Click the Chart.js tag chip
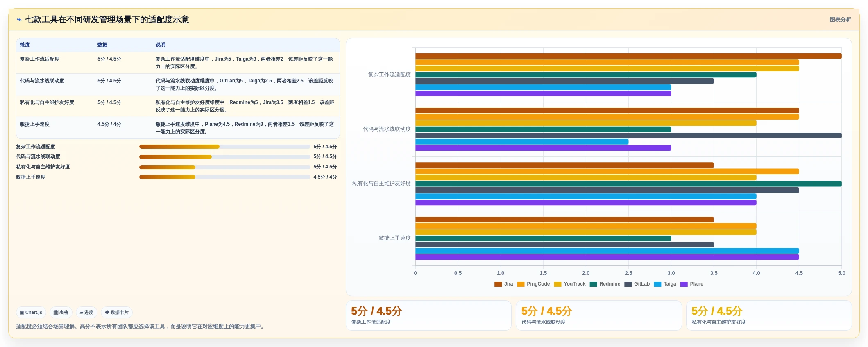The width and height of the screenshot is (868, 347). point(31,313)
